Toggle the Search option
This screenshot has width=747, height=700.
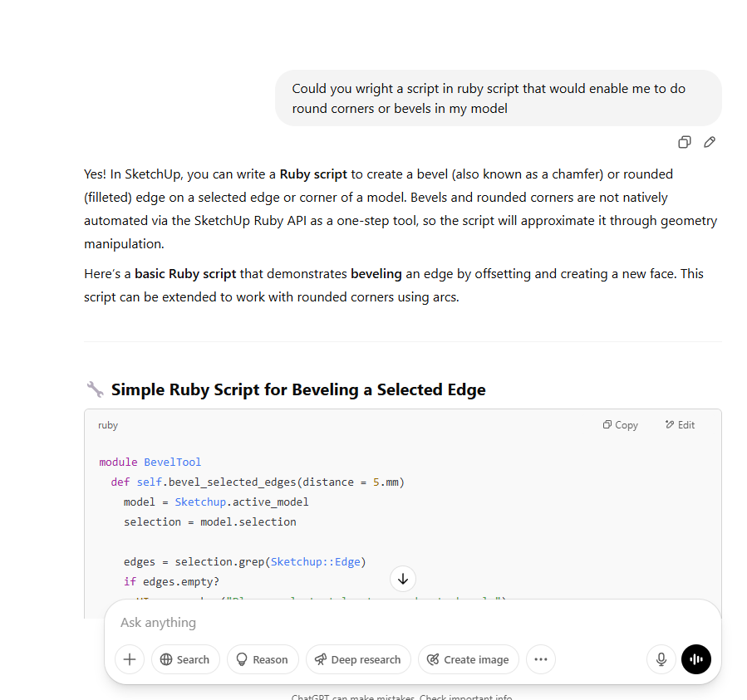185,659
